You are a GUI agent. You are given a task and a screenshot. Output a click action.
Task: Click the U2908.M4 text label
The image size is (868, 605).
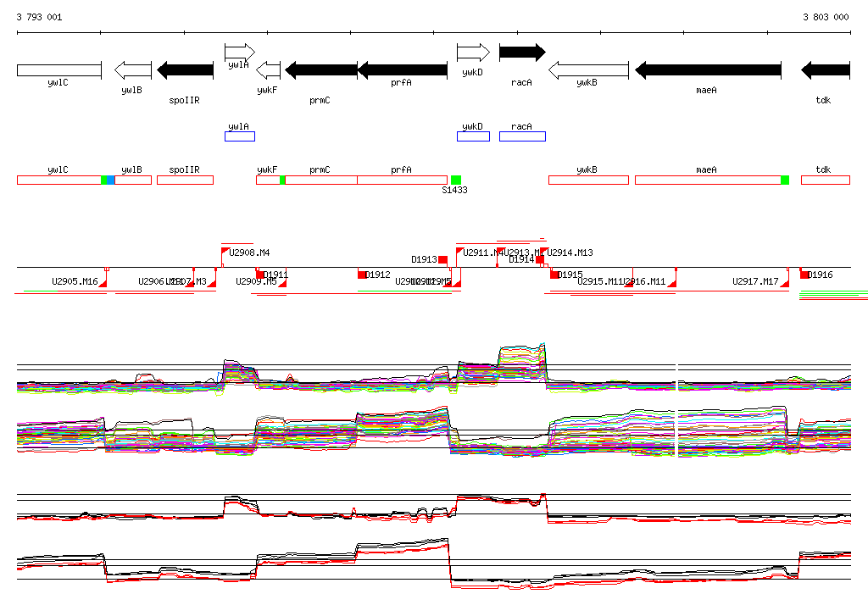point(249,253)
